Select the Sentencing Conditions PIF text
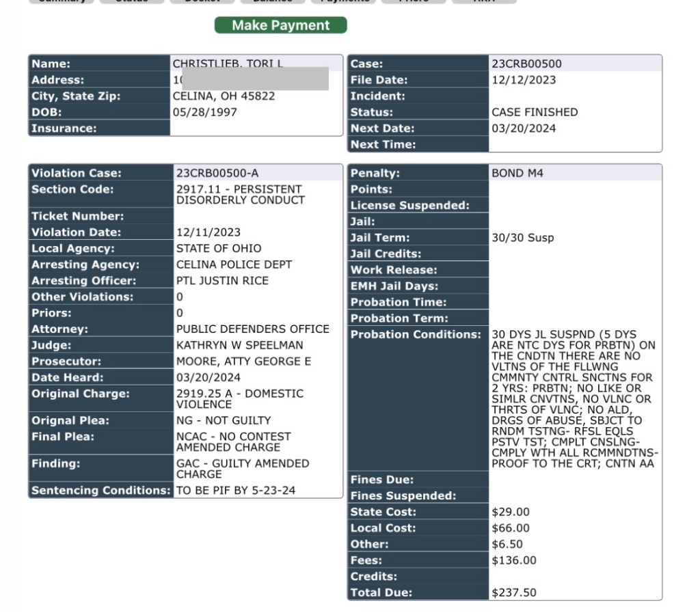Image resolution: width=700 pixels, height=615 pixels. point(236,490)
